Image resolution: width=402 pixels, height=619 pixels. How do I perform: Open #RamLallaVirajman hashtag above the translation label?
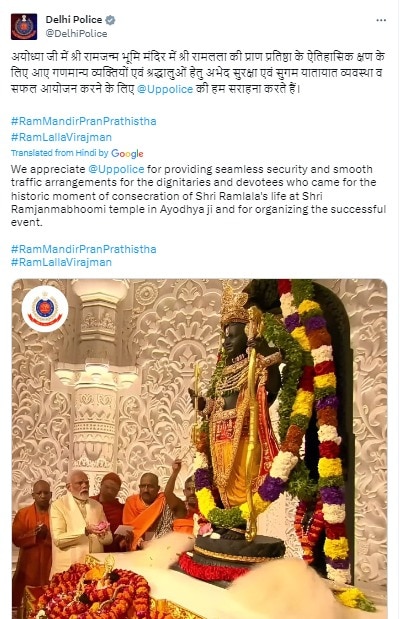coord(61,137)
